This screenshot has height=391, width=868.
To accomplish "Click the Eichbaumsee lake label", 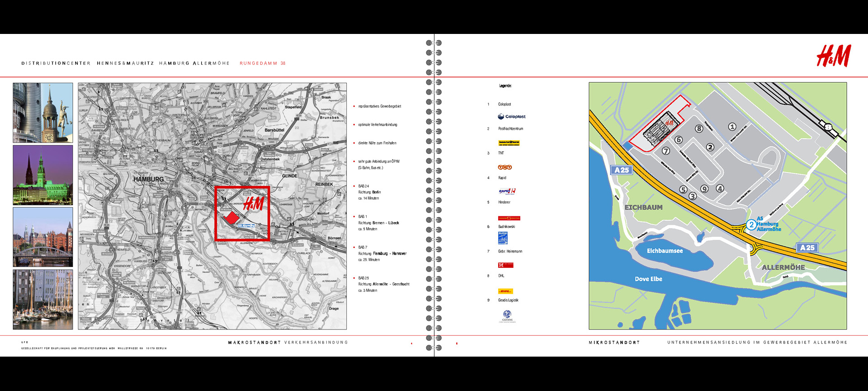I will 665,251.
